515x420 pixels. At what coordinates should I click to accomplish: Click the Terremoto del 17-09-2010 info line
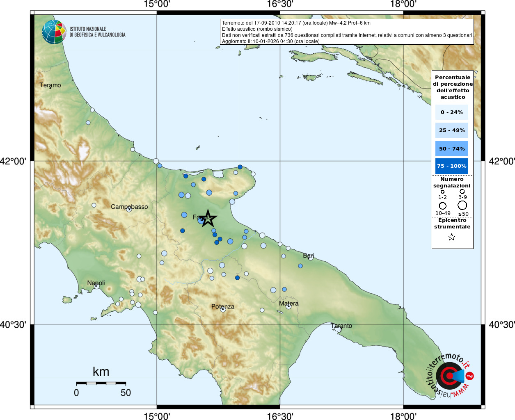click(x=296, y=23)
